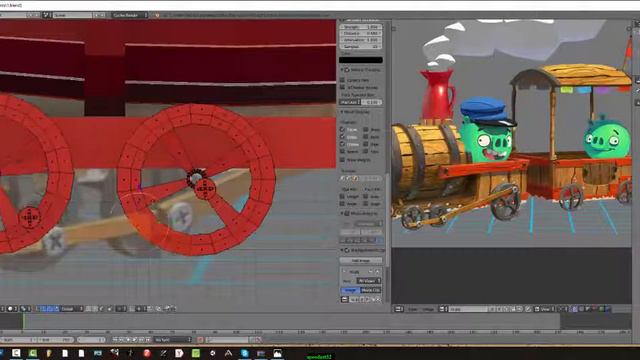Toggle the blue manipulator buttons in 3D view header
This screenshot has width=640, height=360.
pos(49,309)
